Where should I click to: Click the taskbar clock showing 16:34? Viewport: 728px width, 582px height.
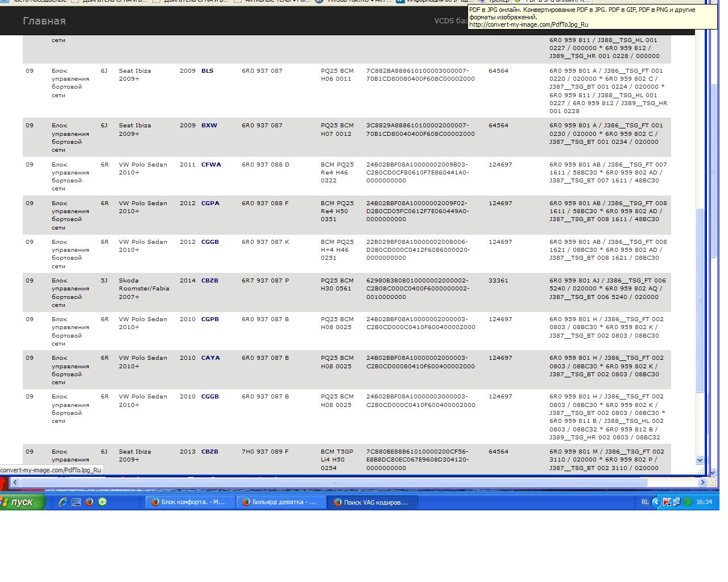coord(704,502)
